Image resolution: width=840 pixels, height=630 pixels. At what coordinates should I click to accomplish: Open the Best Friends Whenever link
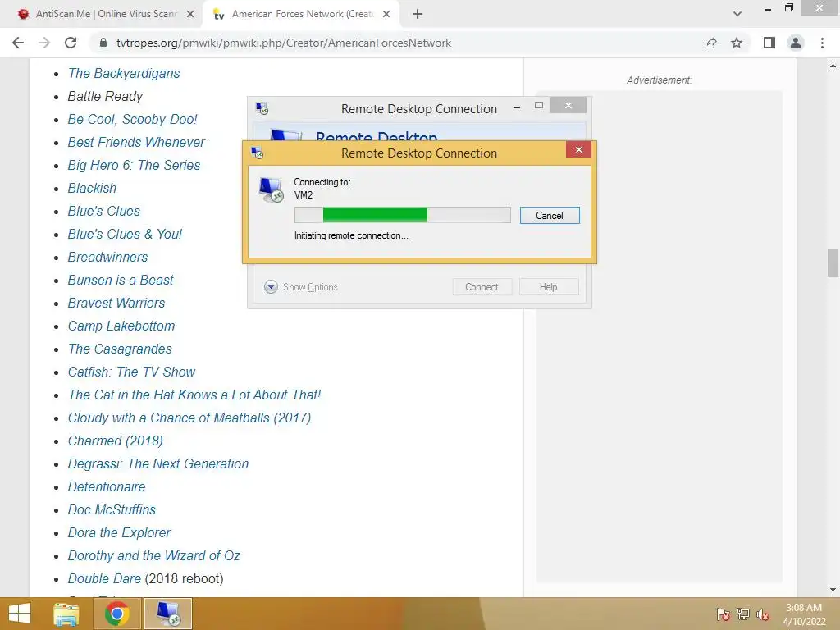[x=136, y=142]
